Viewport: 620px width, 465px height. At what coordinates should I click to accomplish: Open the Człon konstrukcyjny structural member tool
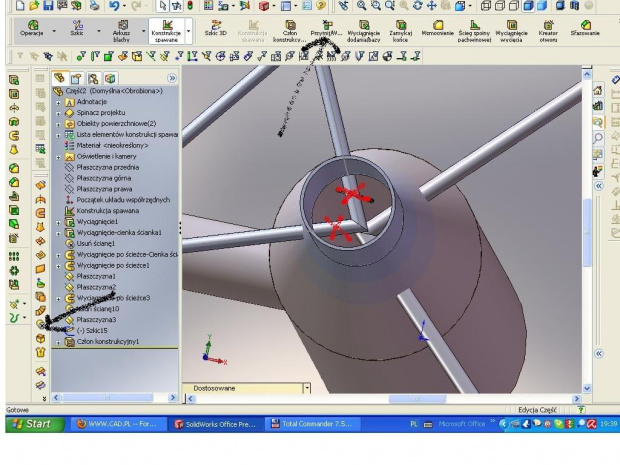coord(291,30)
